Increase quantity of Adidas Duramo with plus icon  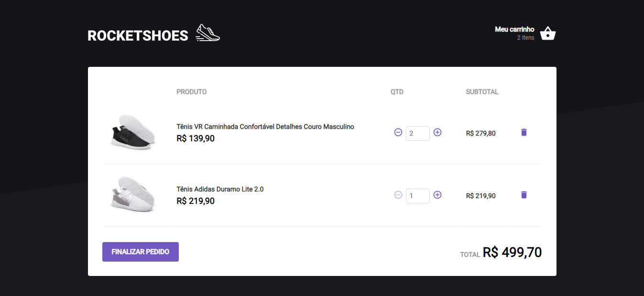coord(437,195)
